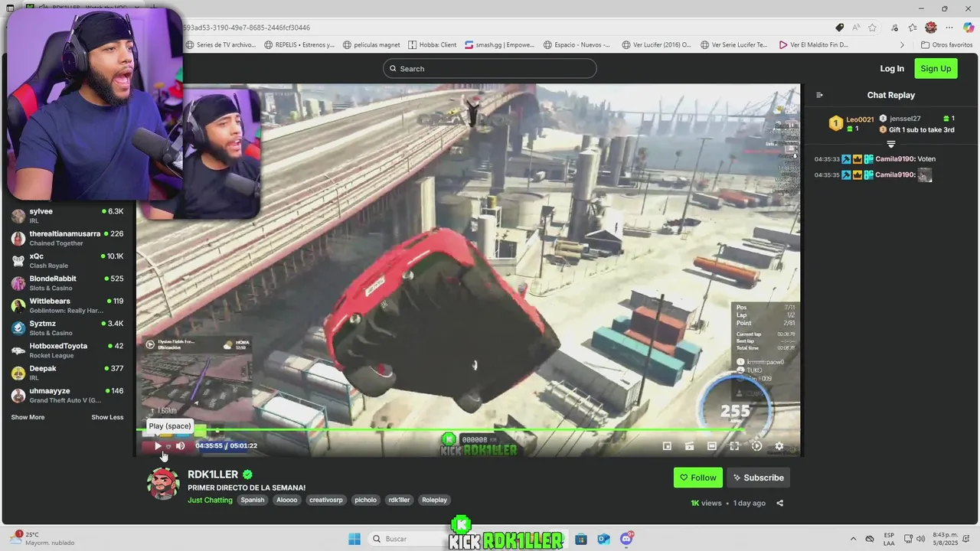Open Discord from the taskbar

pyautogui.click(x=626, y=539)
